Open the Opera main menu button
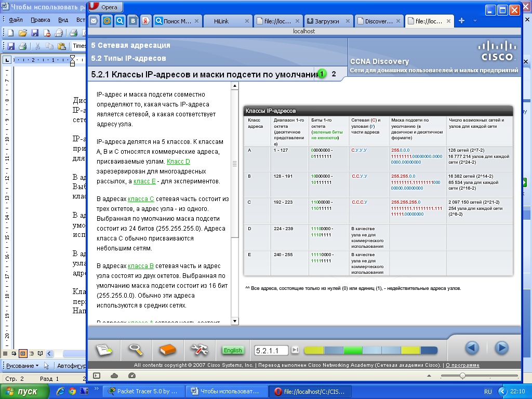This screenshot has height=399, width=532. (x=106, y=7)
